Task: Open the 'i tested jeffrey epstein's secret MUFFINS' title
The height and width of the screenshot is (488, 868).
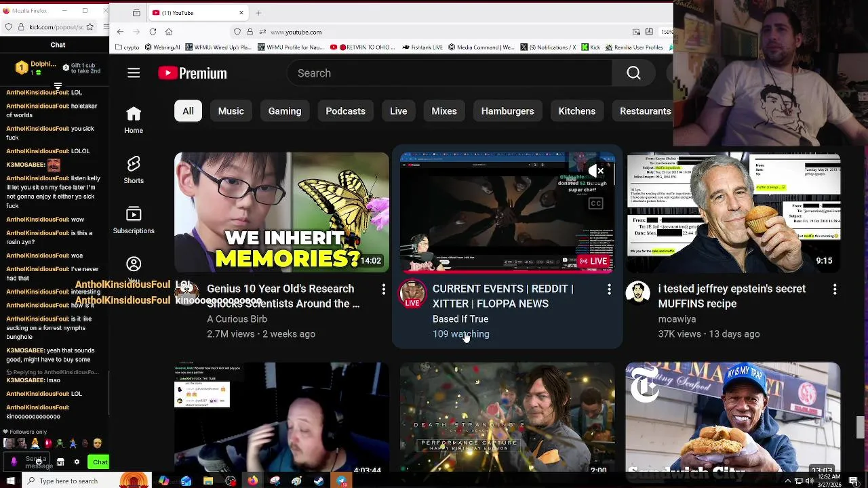Action: pos(732,296)
